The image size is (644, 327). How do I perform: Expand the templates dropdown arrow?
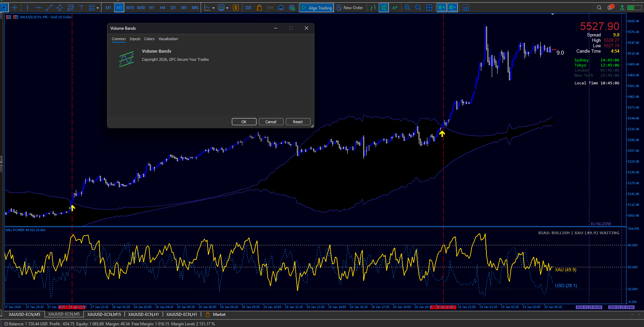[x=227, y=8]
